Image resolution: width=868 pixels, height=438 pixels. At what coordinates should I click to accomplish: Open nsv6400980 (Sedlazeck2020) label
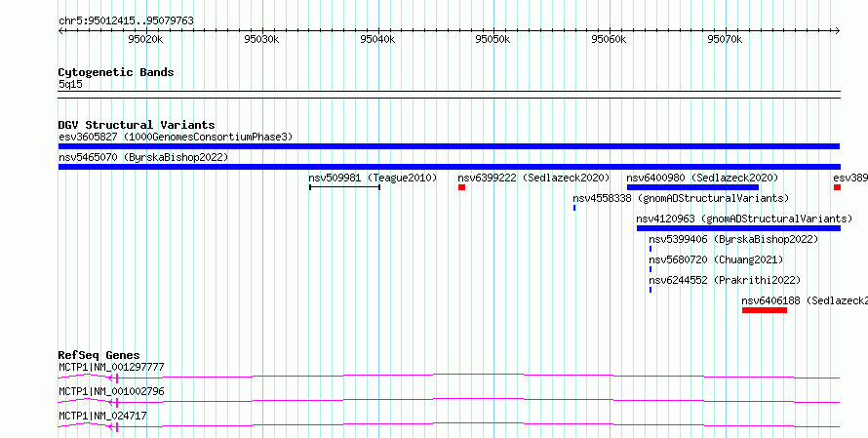tap(702, 178)
